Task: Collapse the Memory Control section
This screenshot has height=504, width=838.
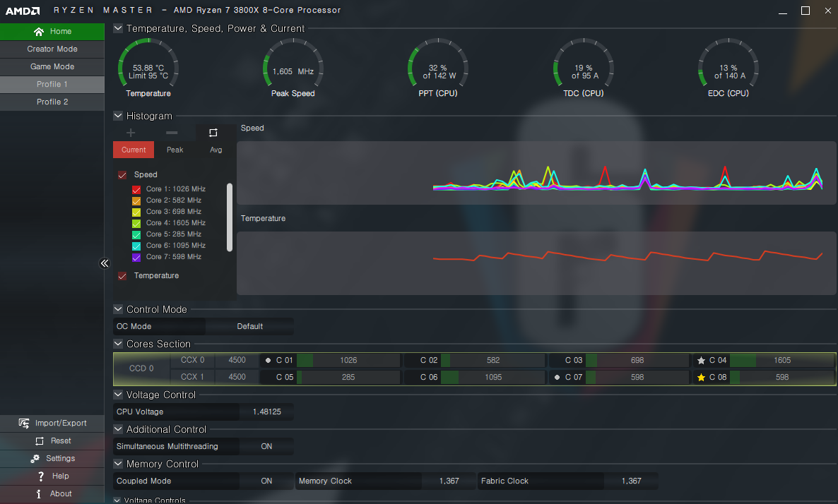Action: (x=118, y=464)
